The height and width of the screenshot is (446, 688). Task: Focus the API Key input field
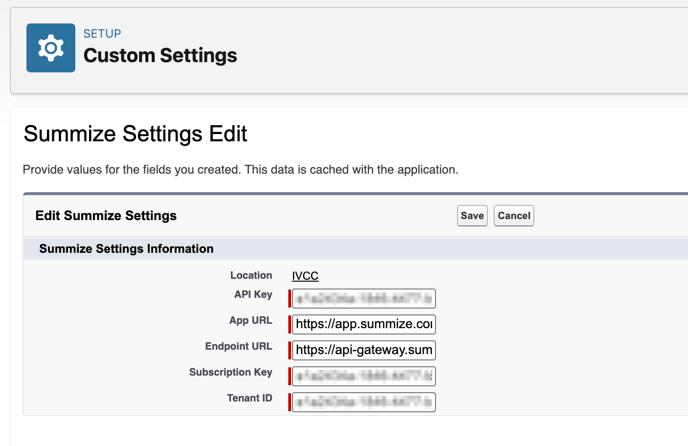[x=364, y=298]
